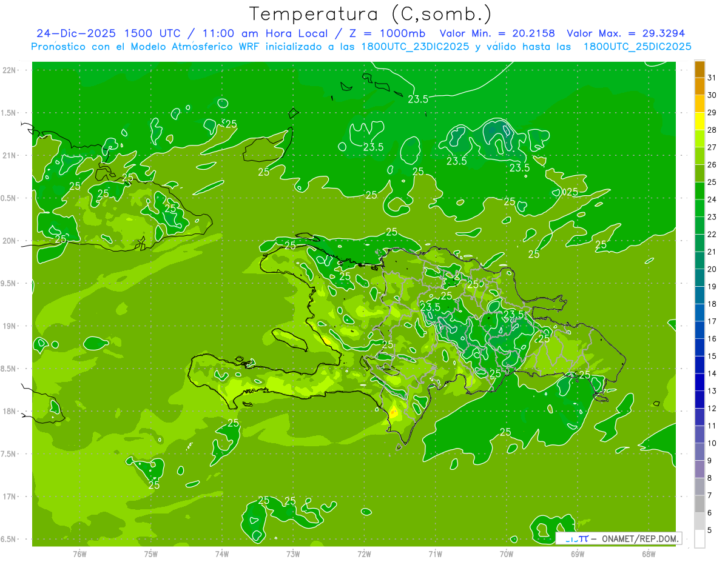Click the color scale label '18'
The width and height of the screenshot is (728, 562).
712,304
